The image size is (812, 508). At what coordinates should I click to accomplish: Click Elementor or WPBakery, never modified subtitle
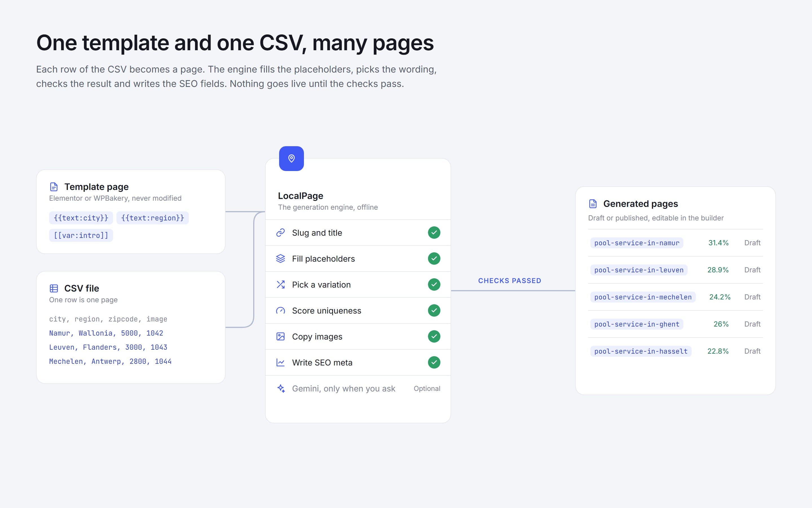point(115,198)
